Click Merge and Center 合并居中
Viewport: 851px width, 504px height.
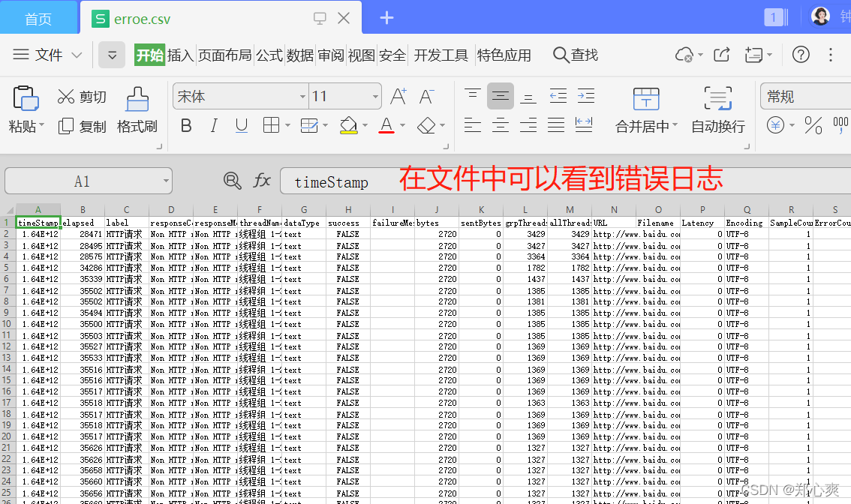pos(646,111)
